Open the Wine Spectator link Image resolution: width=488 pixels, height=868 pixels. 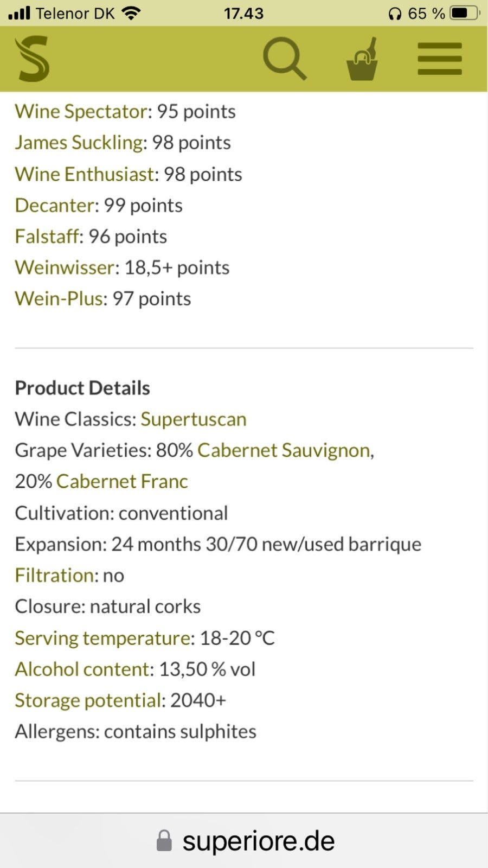[81, 111]
